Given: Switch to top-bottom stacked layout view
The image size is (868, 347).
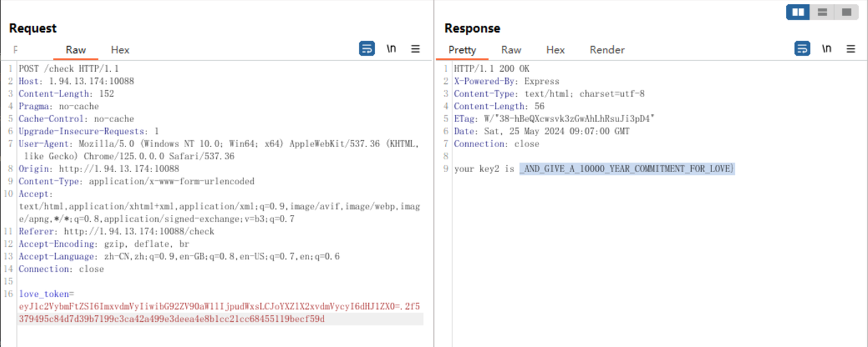Looking at the screenshot, I should click(822, 12).
